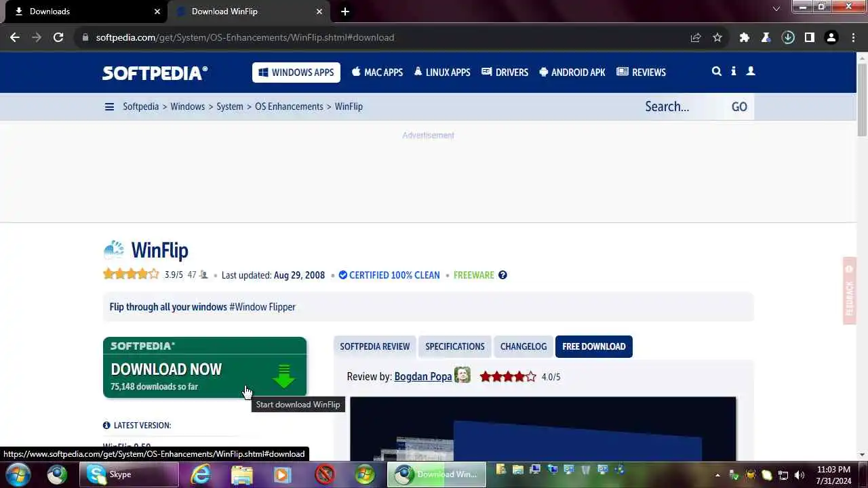Reload the Softpedia page
Screen dimensions: 868x488
[x=58, y=37]
